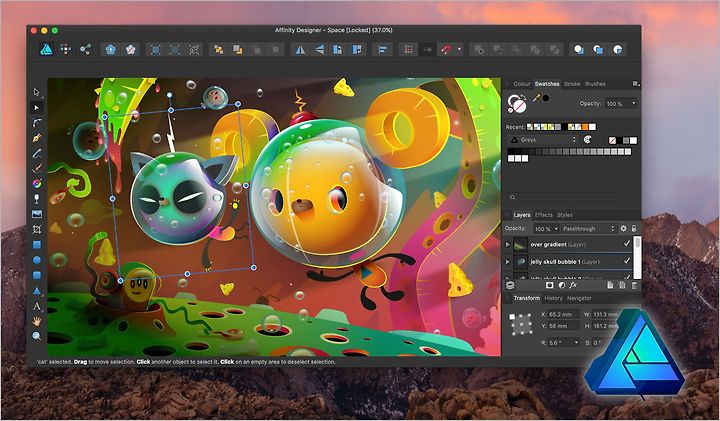Open the Passthrough blend mode dropdown
Viewport: 720px width, 421px height.
tap(588, 229)
